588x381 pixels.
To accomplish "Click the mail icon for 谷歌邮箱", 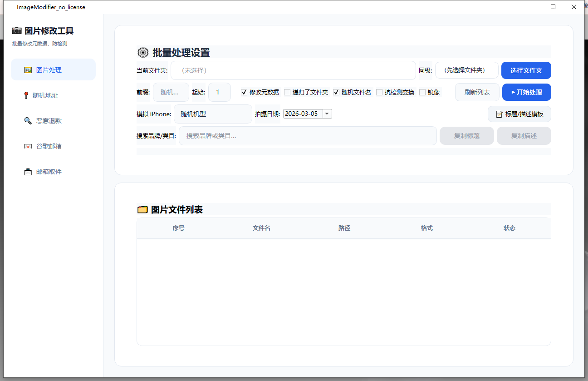I will click(28, 146).
